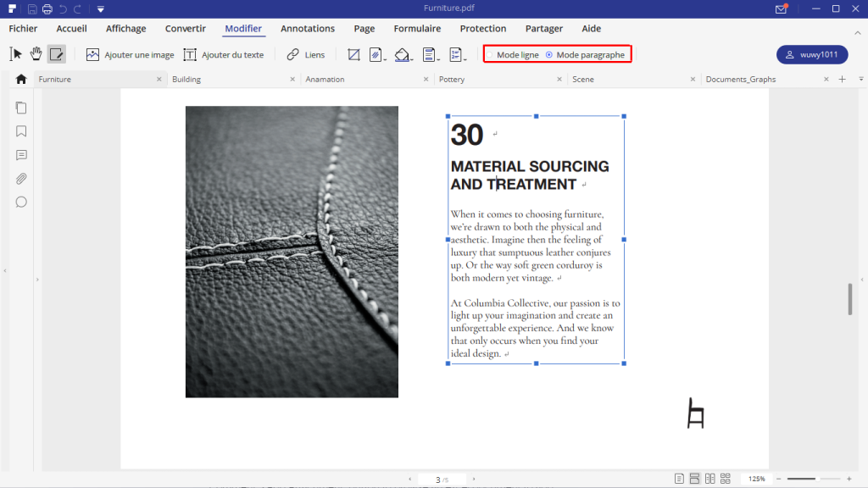
Task: Select the crop page tool icon
Action: coord(353,54)
